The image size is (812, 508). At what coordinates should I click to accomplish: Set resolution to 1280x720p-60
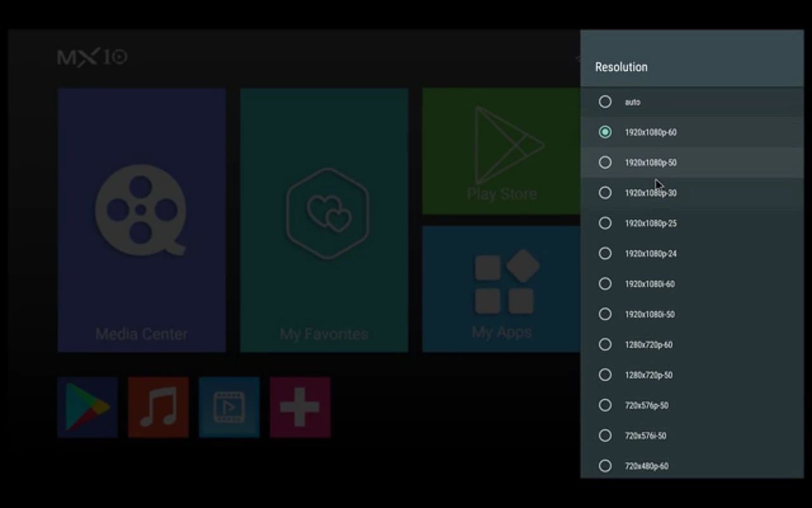coord(691,345)
